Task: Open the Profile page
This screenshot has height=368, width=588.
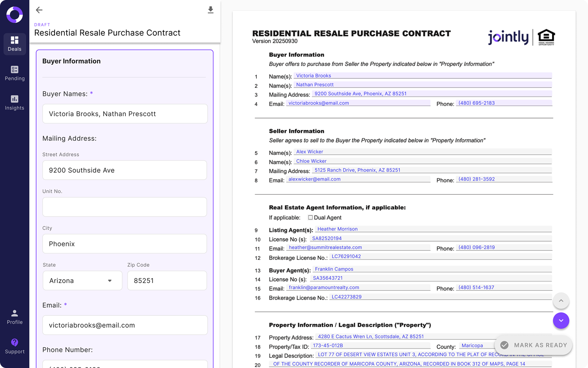Action: 14,317
